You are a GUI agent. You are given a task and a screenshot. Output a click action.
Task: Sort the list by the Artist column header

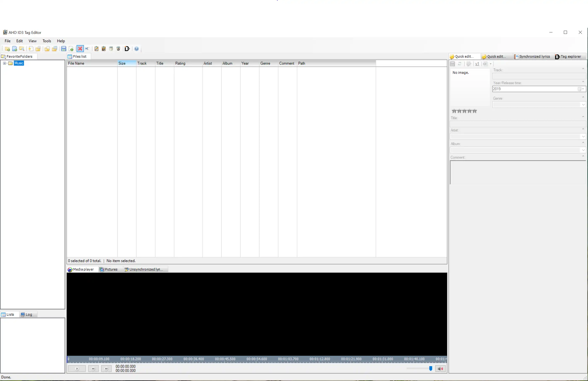pyautogui.click(x=208, y=63)
